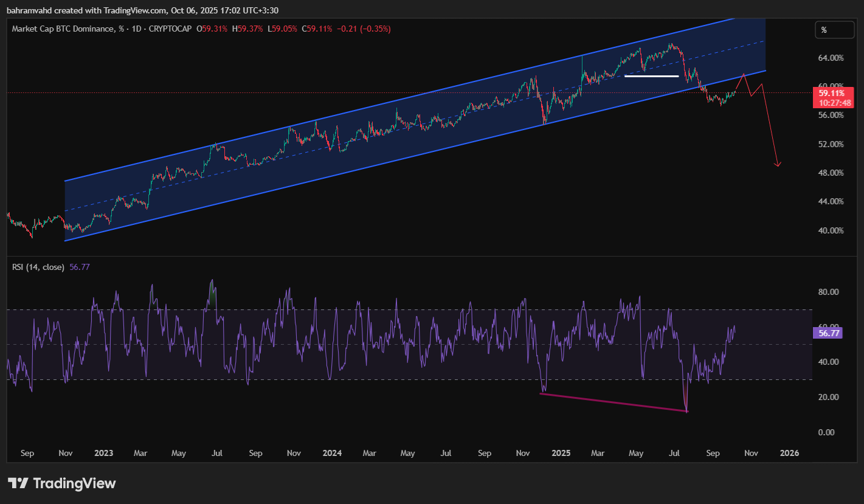Select the RSI (14, close) indicator label

pos(38,266)
